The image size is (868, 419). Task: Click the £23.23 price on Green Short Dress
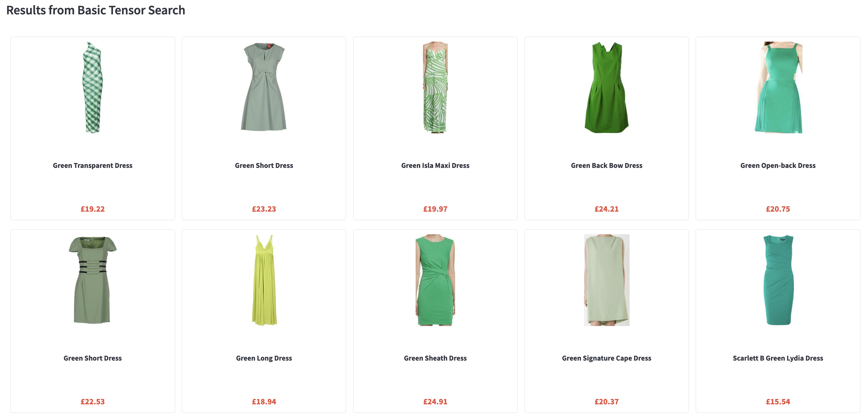tap(264, 209)
